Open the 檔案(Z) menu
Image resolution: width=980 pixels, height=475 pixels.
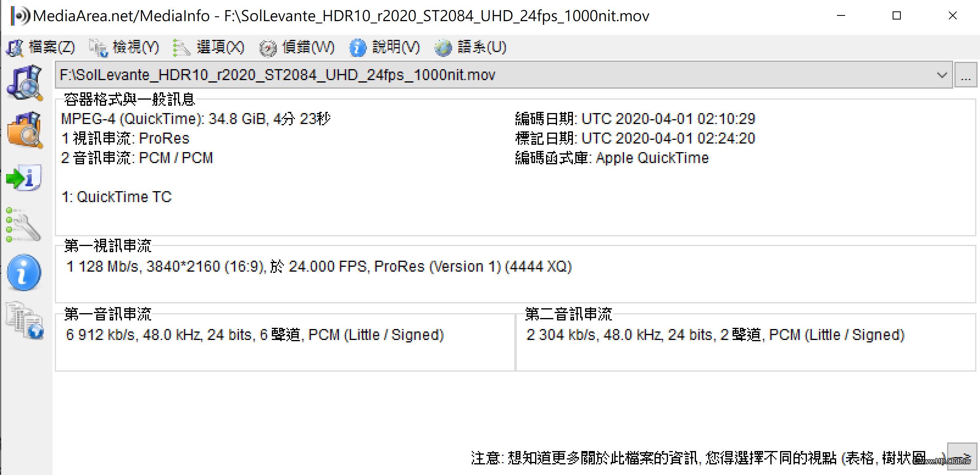pyautogui.click(x=41, y=47)
